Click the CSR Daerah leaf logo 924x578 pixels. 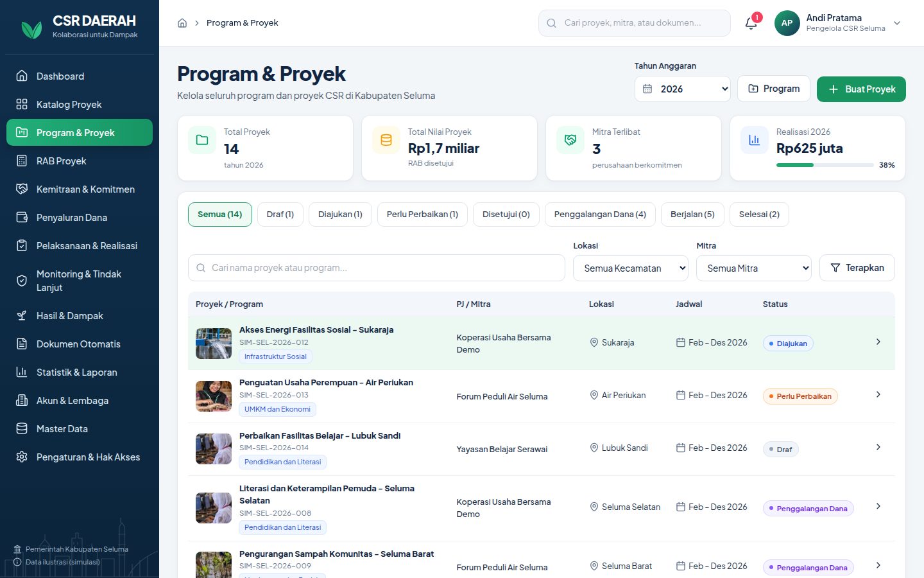(x=31, y=29)
